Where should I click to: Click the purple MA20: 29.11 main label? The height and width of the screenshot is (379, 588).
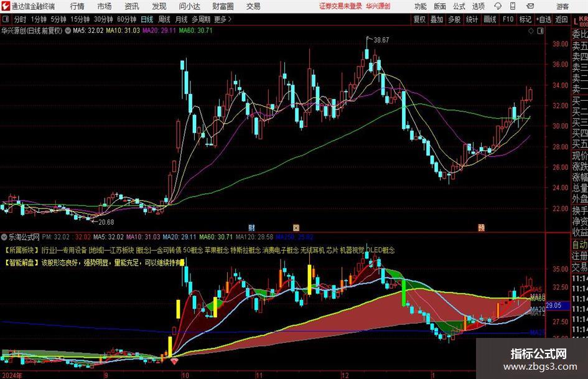(x=159, y=30)
